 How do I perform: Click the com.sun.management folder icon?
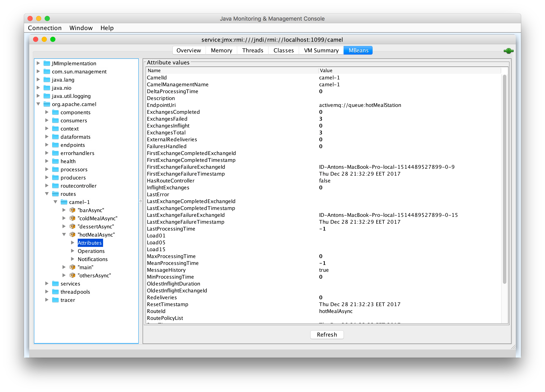47,71
